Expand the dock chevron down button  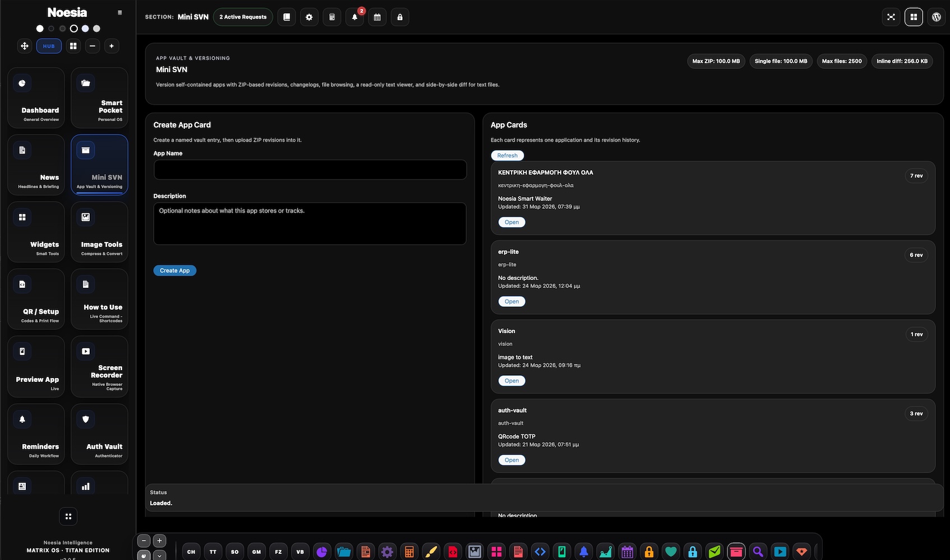(x=160, y=556)
